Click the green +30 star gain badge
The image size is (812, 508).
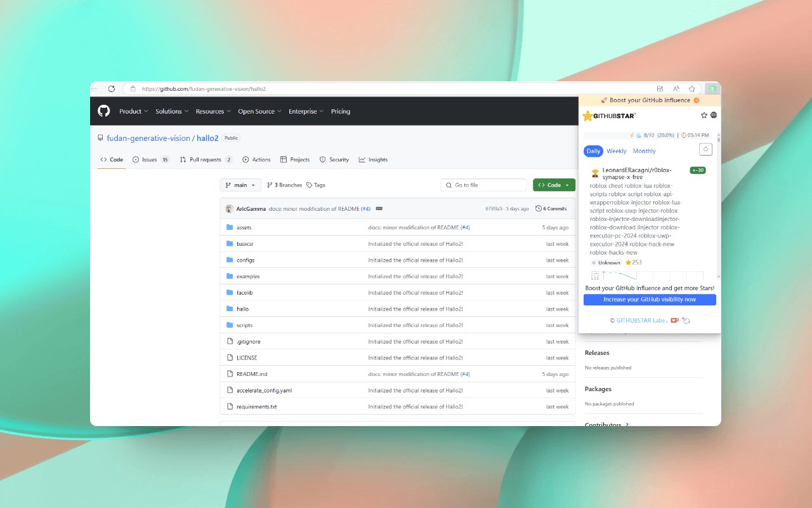[x=698, y=170]
